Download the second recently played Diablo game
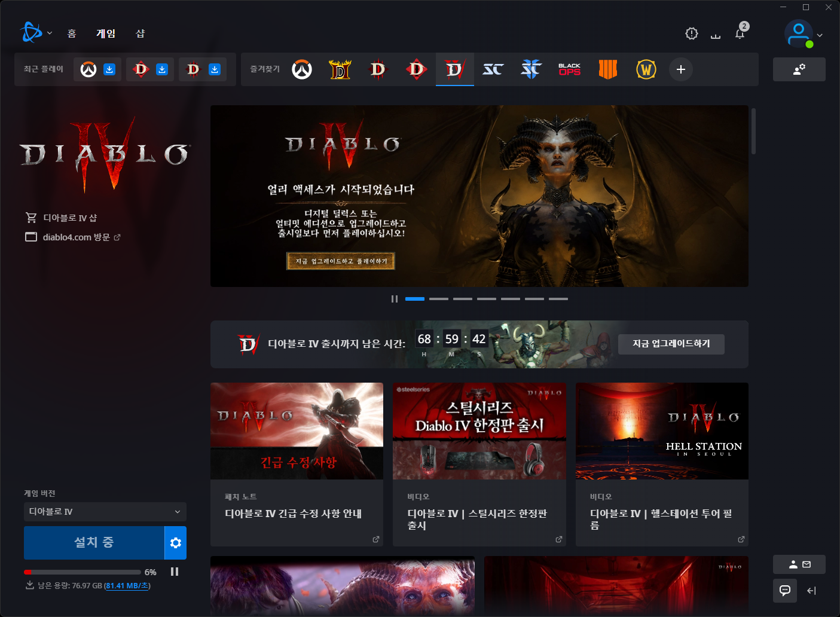The width and height of the screenshot is (840, 617). tap(215, 69)
